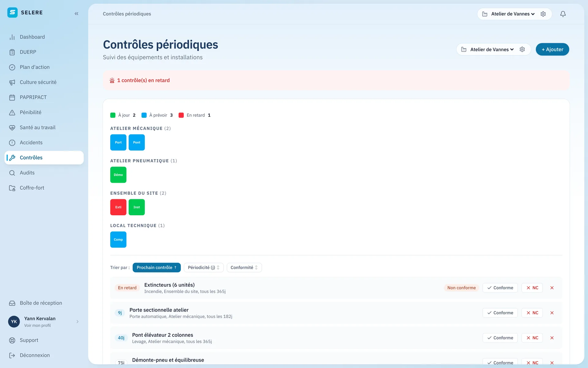Viewport: 588px width, 368px height.
Task: Click the red En retard legend swatch
Action: (x=181, y=115)
